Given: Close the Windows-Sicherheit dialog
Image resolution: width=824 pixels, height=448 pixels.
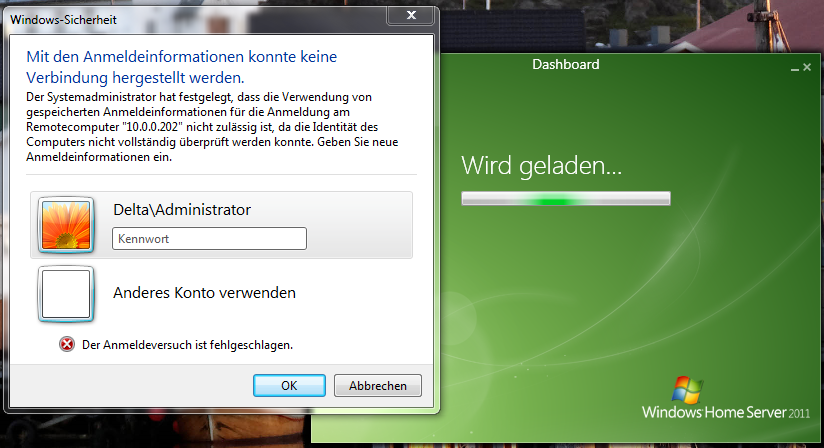Looking at the screenshot, I should [x=410, y=15].
